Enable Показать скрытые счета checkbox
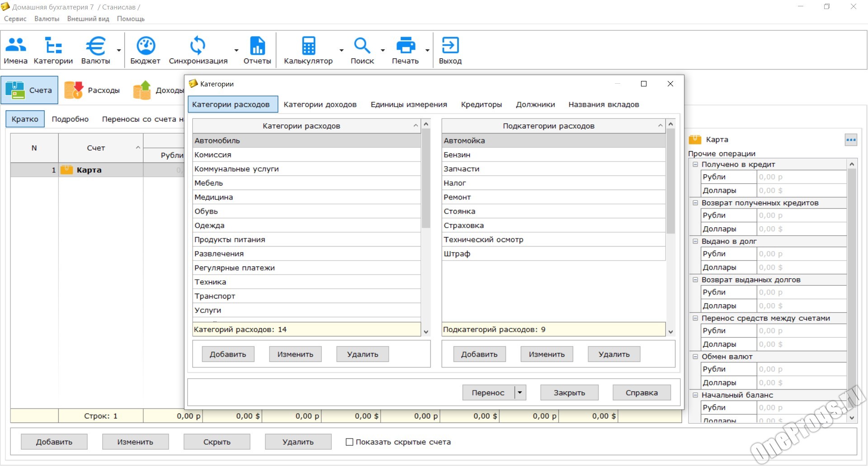Image resolution: width=868 pixels, height=466 pixels. [349, 442]
